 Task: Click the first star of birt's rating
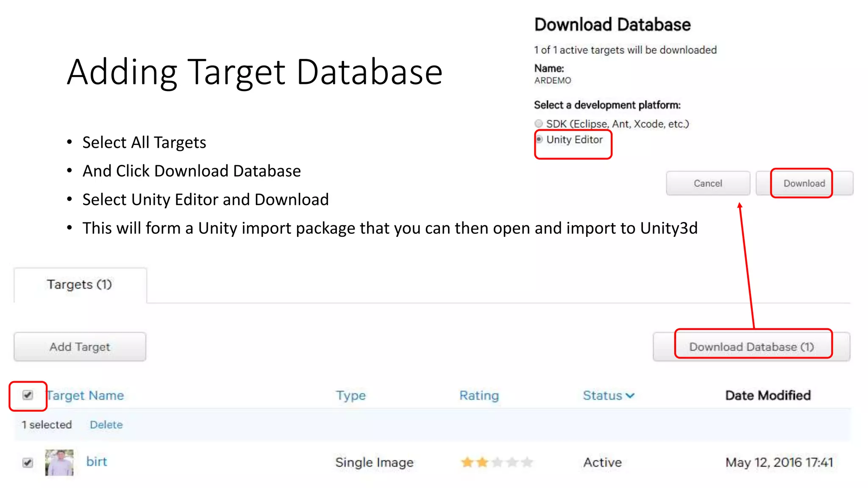pyautogui.click(x=467, y=462)
